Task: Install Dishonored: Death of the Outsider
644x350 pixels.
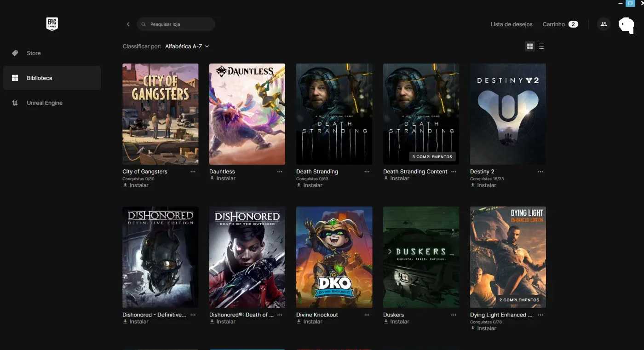Action: point(223,322)
